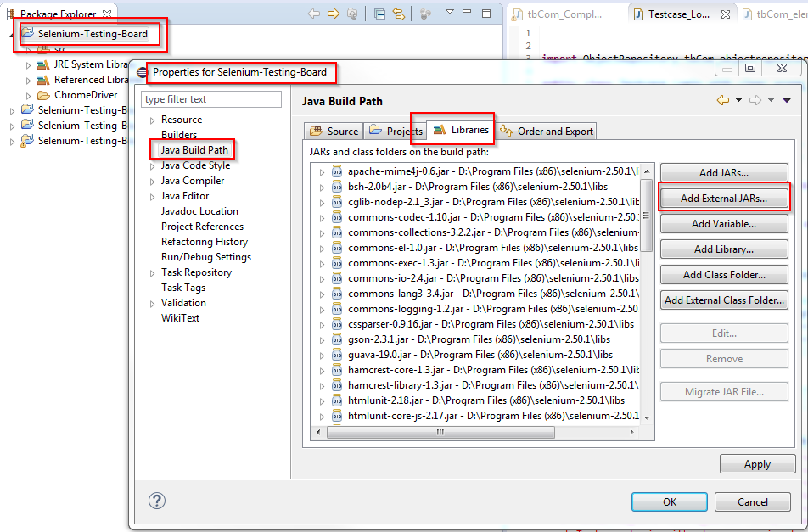The height and width of the screenshot is (532, 808).
Task: Expand Java Editor category
Action: (x=153, y=197)
